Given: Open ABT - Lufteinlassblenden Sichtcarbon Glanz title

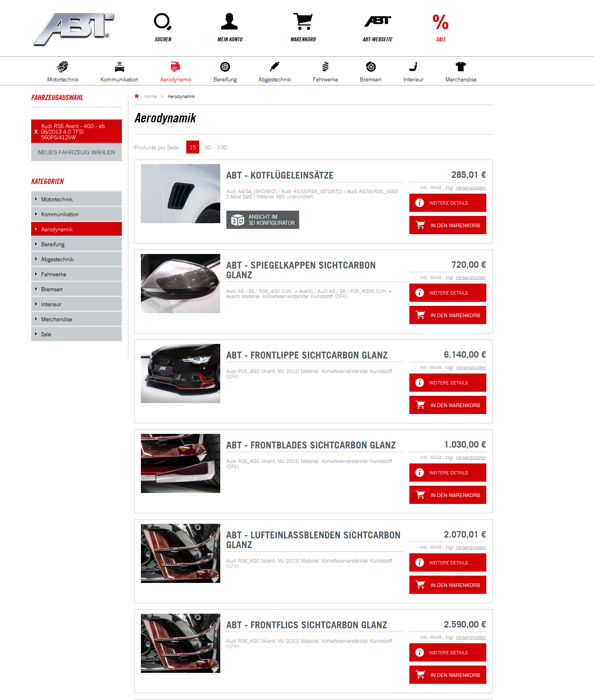Looking at the screenshot, I should [313, 540].
